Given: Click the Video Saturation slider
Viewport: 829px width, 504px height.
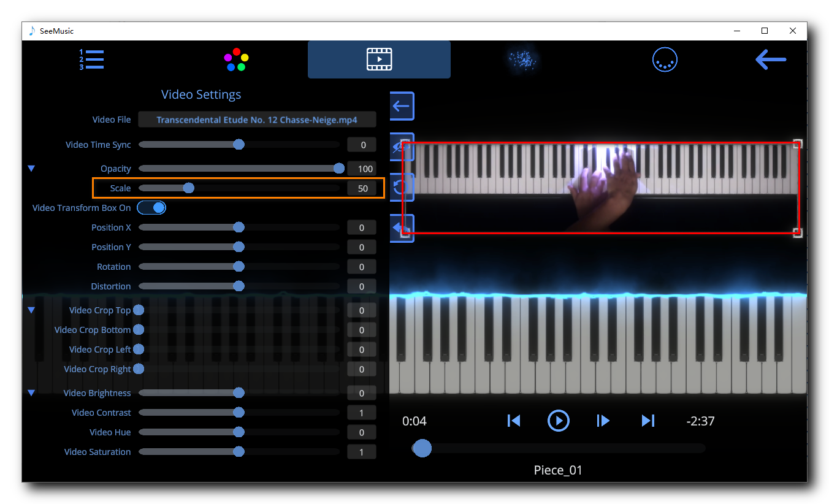Looking at the screenshot, I should point(239,452).
